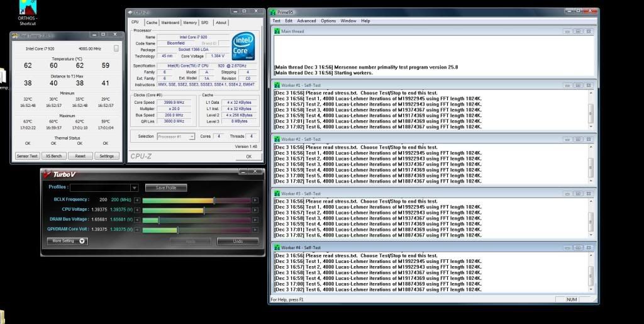Restore the Worker #3 child window
This screenshot has width=644, height=324.
pos(578,194)
